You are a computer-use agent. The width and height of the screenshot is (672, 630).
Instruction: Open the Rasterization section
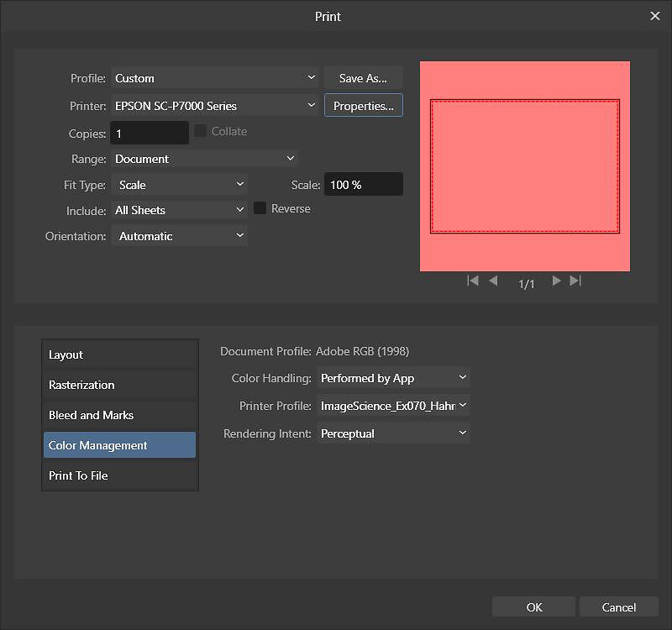pyautogui.click(x=119, y=385)
